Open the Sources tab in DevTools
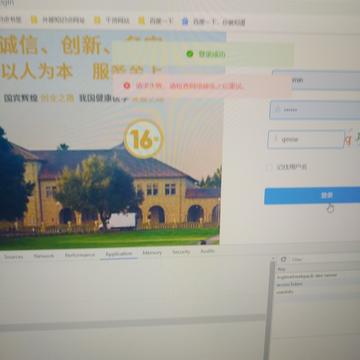The image size is (360, 360). click(13, 257)
